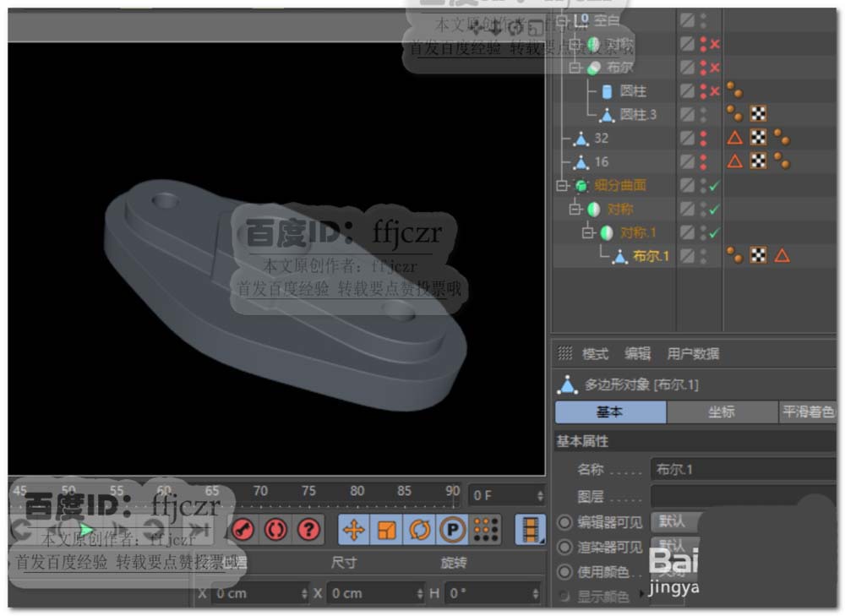Screen dimensions: 845x616
Task: Click the layer square for 布尔.1 row
Action: click(686, 255)
